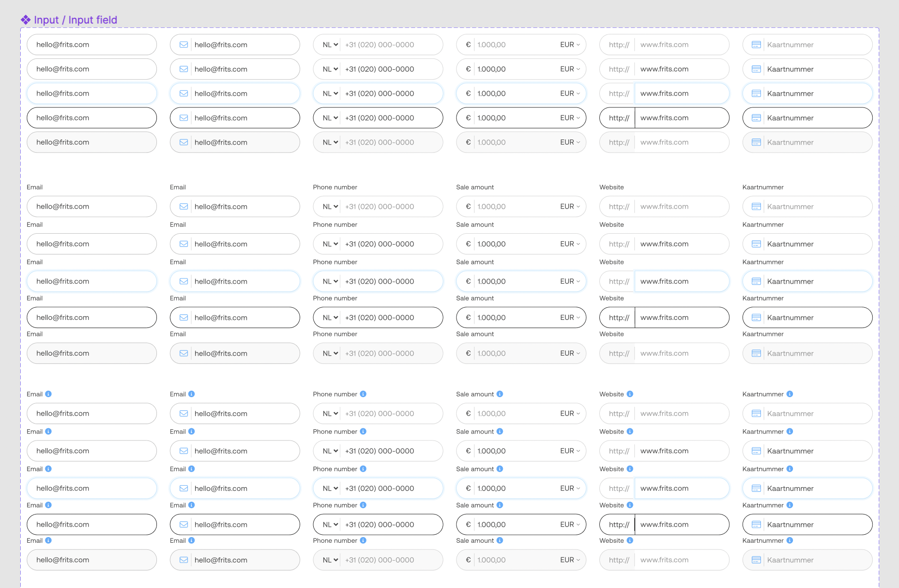Click the envelope icon in the topmost email field
Screen dimensions: 899x588
point(184,45)
